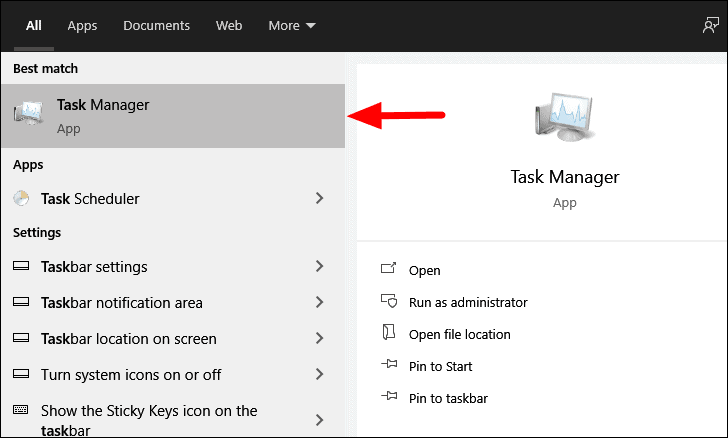This screenshot has height=438, width=728.
Task: Switch to the Documents search tab
Action: pos(156,26)
